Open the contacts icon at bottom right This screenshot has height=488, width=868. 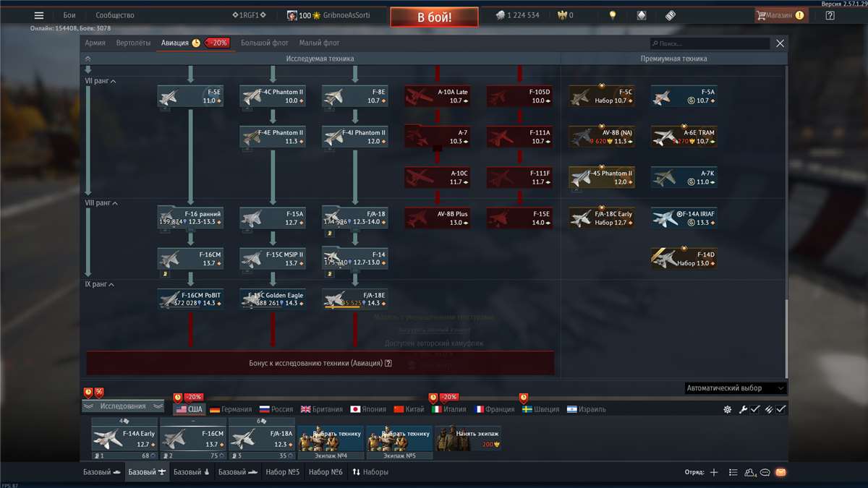750,472
